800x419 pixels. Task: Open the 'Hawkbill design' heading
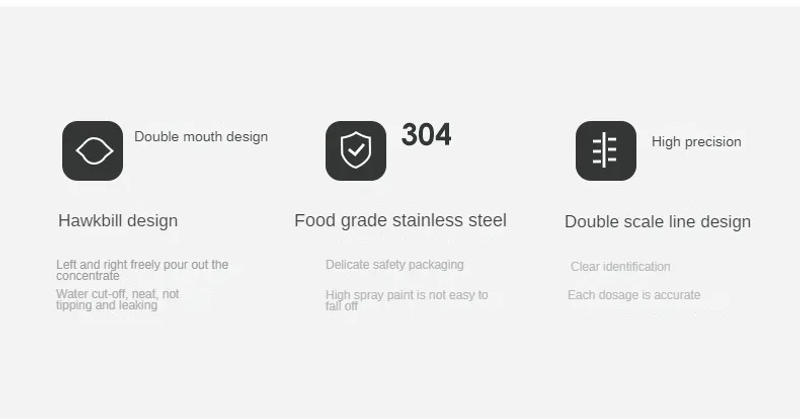(118, 221)
